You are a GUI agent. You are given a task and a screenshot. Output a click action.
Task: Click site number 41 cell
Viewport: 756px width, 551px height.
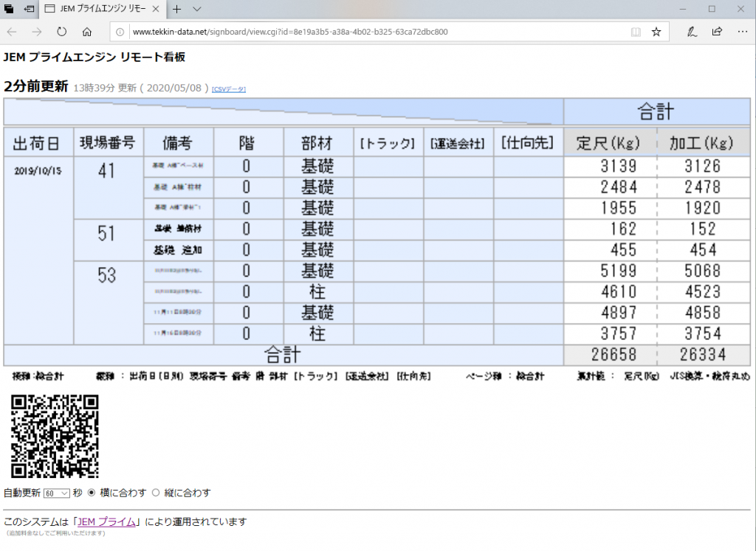(109, 188)
